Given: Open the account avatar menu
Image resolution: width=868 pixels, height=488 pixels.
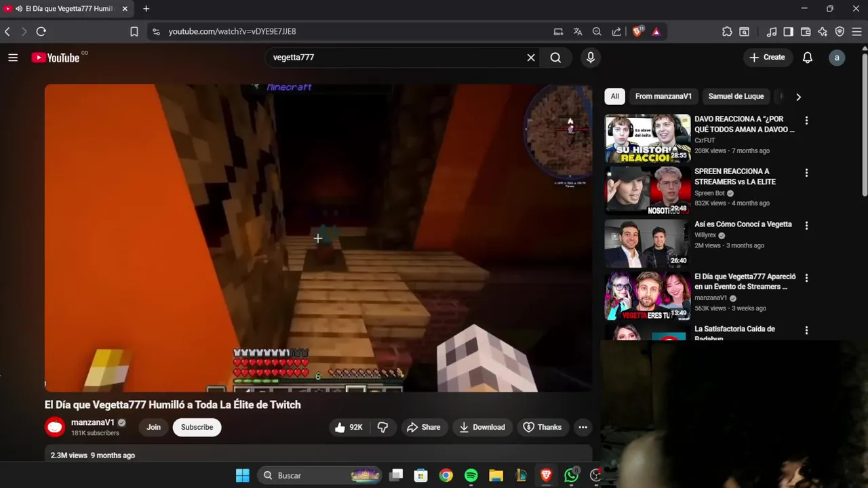Looking at the screenshot, I should click(837, 58).
